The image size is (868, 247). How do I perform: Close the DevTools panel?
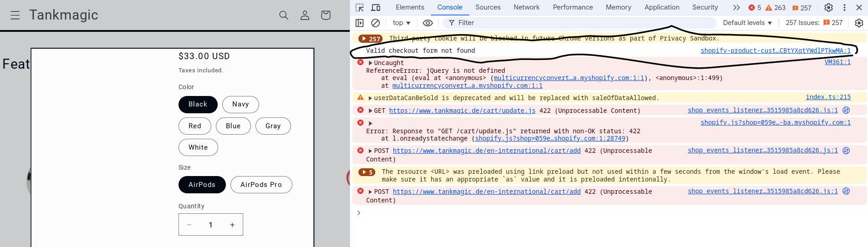click(x=859, y=7)
